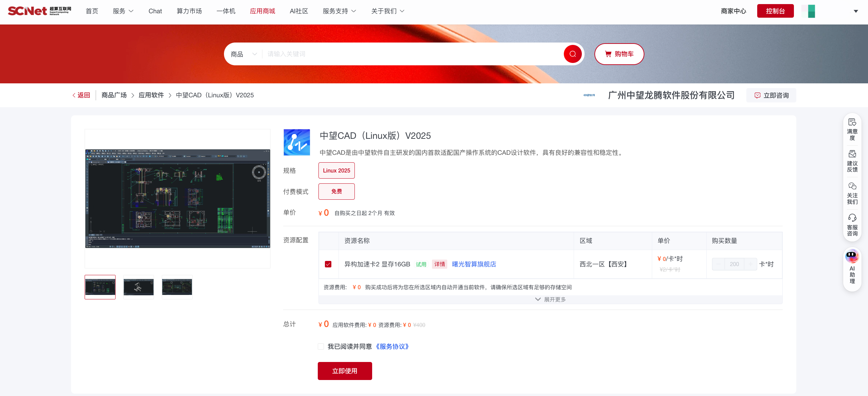This screenshot has height=396, width=868.
Task: Click the 详情 tag on resource row
Action: 439,264
